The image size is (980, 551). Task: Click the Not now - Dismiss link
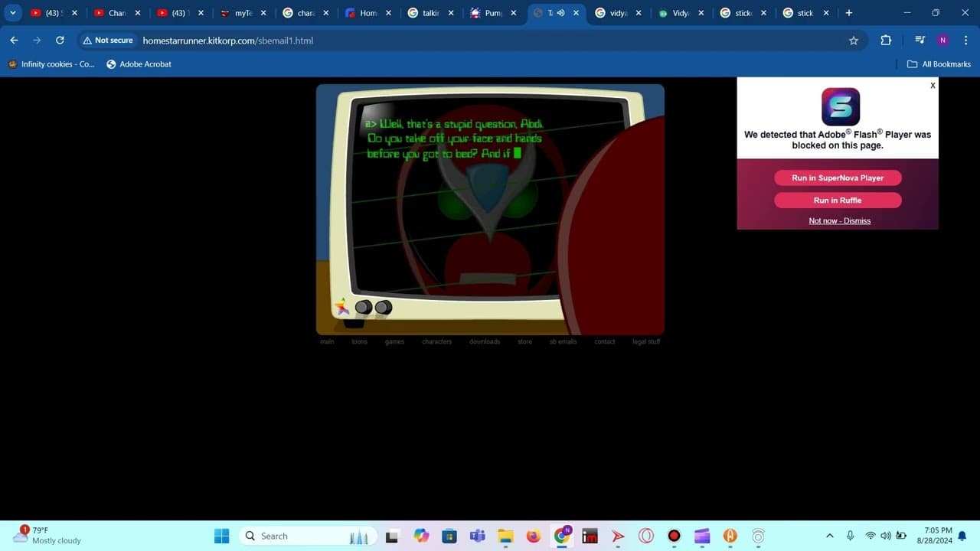pyautogui.click(x=840, y=220)
